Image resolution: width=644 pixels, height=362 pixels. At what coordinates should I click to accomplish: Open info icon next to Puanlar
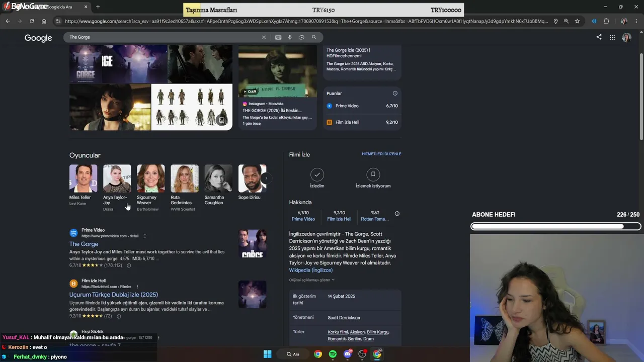tap(395, 94)
